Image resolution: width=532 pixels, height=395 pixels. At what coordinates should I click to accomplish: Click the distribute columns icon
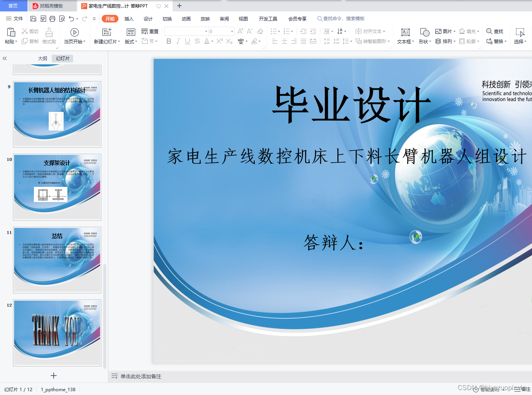313,41
